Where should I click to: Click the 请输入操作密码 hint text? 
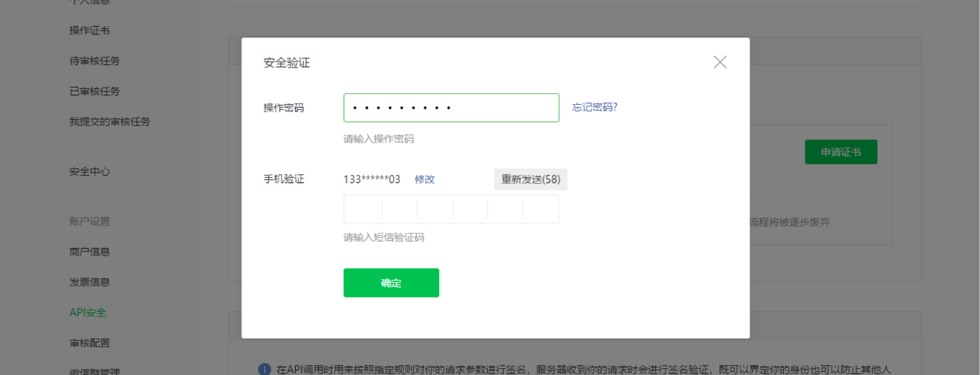[x=379, y=139]
